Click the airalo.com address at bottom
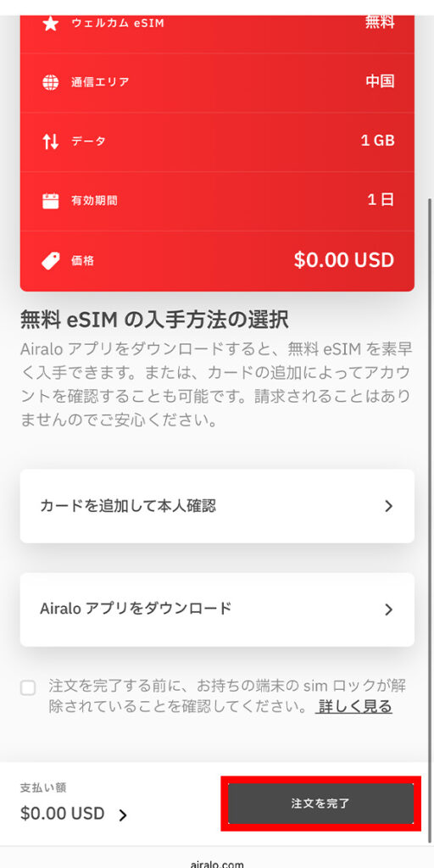 tap(217, 862)
